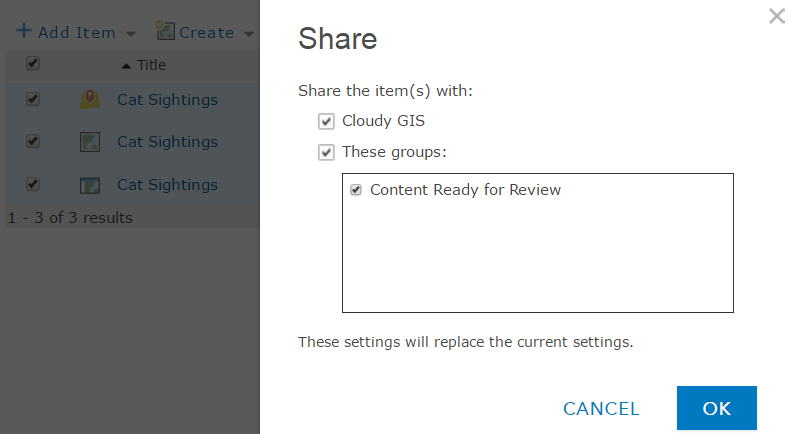Uncheck the first Cat Sightings row checkbox

(x=33, y=100)
